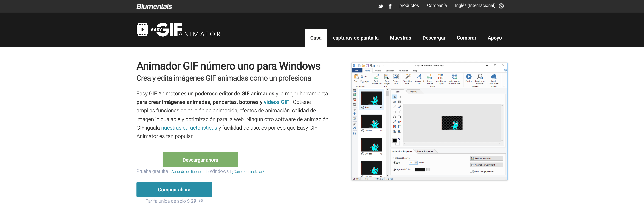Switch to the Frame Properties tab
This screenshot has width=644, height=214.
pyautogui.click(x=425, y=152)
